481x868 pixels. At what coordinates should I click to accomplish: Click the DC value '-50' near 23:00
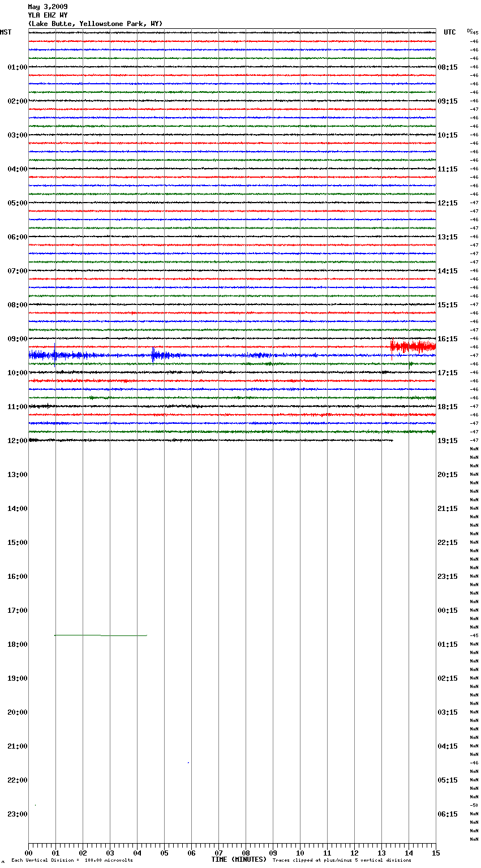click(474, 805)
